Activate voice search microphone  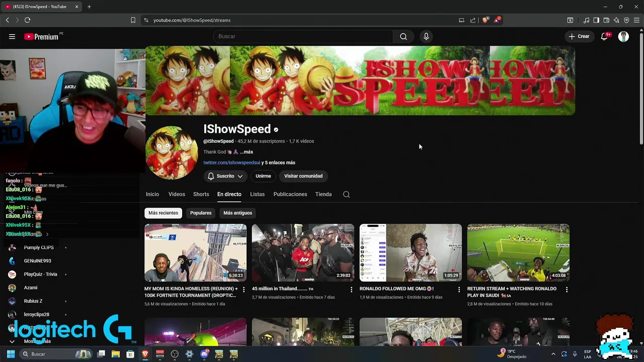click(426, 36)
